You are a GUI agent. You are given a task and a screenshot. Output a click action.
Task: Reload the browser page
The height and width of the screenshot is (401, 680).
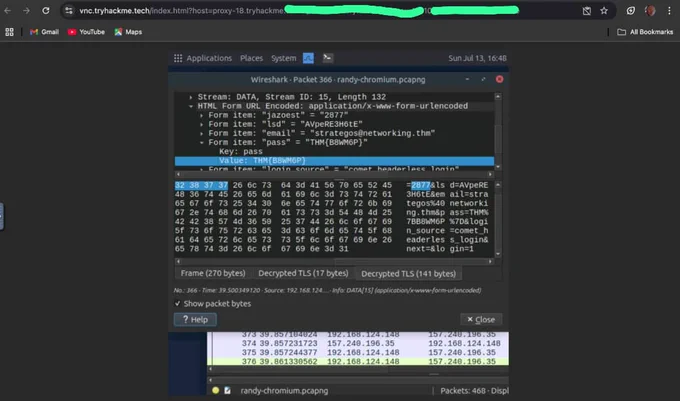pyautogui.click(x=46, y=11)
